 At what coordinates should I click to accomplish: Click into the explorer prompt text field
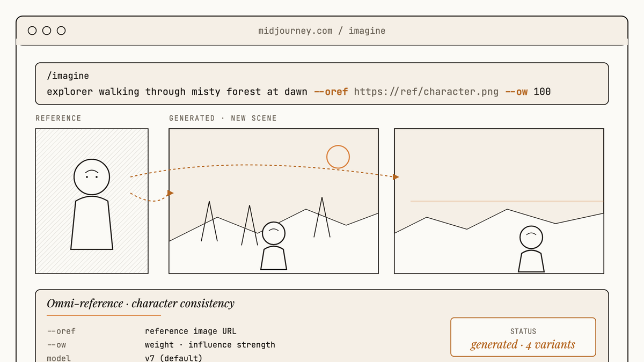point(322,84)
